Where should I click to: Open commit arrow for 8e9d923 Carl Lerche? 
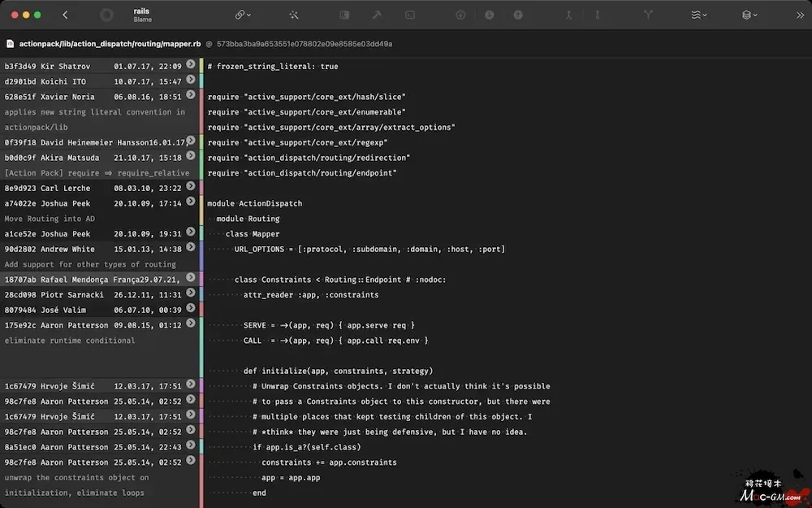click(191, 185)
